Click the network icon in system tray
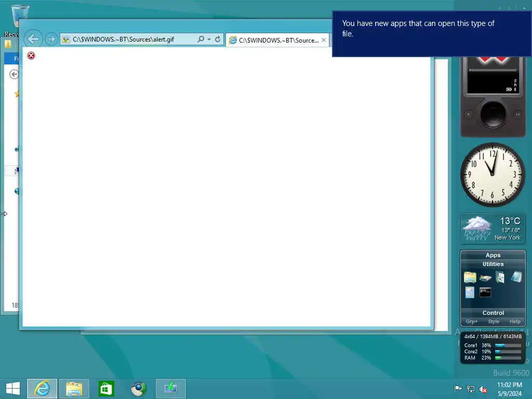The height and width of the screenshot is (399, 532). [471, 389]
